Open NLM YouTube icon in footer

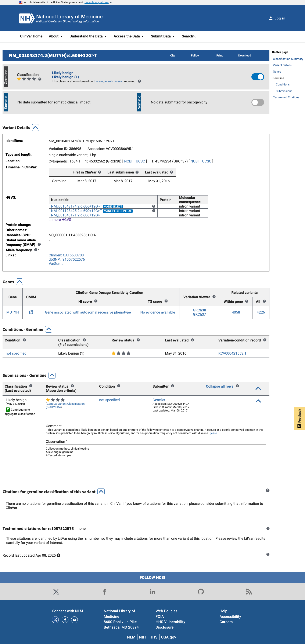coord(74,620)
